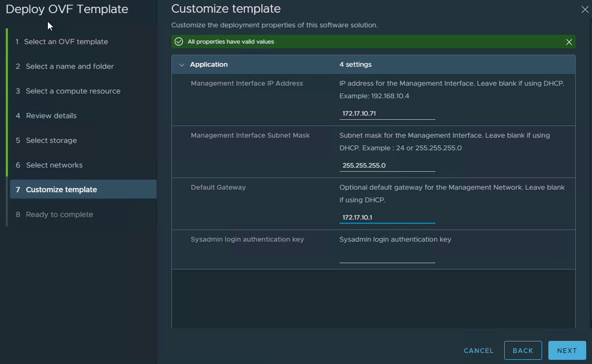592x364 pixels.
Task: Select step 7 Customize template
Action: (x=61, y=190)
